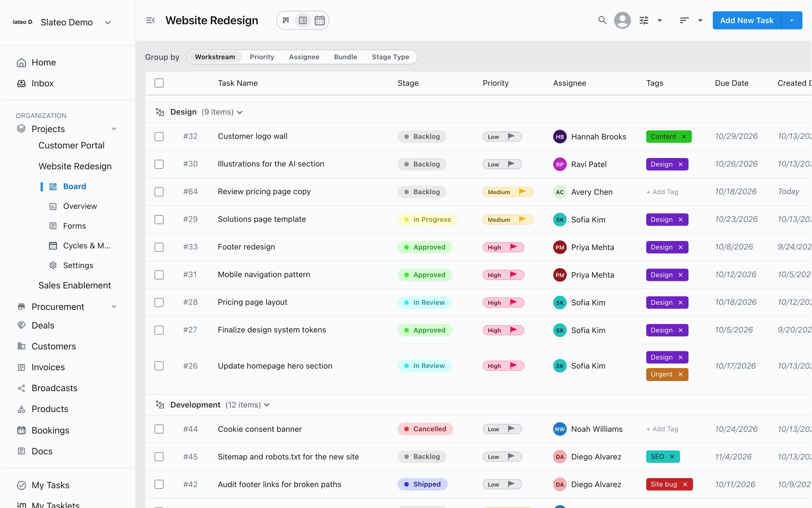Open the sort lines icon
Image resolution: width=812 pixels, height=508 pixels.
(684, 21)
